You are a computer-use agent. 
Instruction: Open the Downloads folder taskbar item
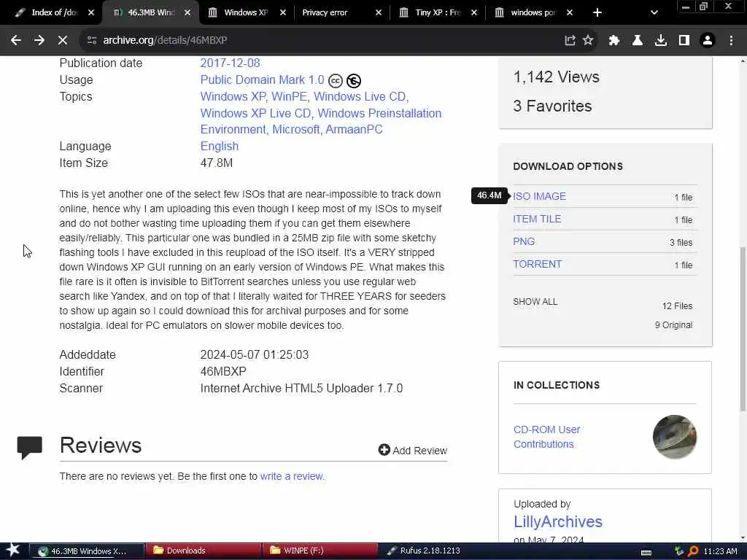point(204,551)
